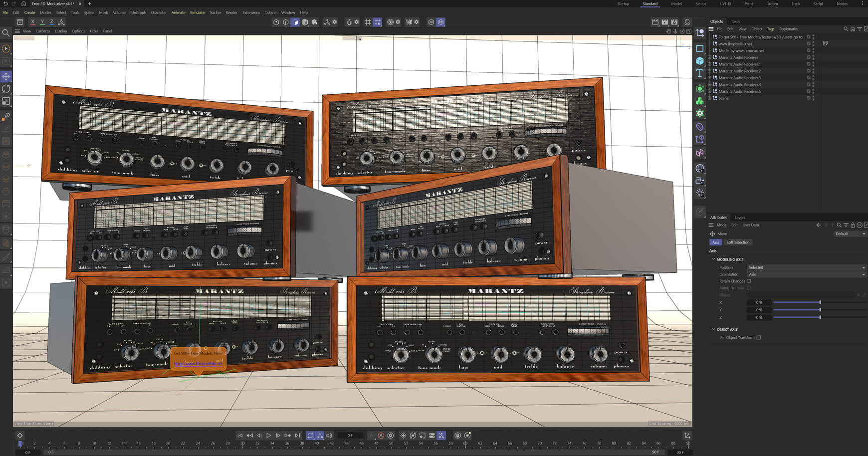
Task: Open the Cube primitive object icon
Action: [700, 61]
